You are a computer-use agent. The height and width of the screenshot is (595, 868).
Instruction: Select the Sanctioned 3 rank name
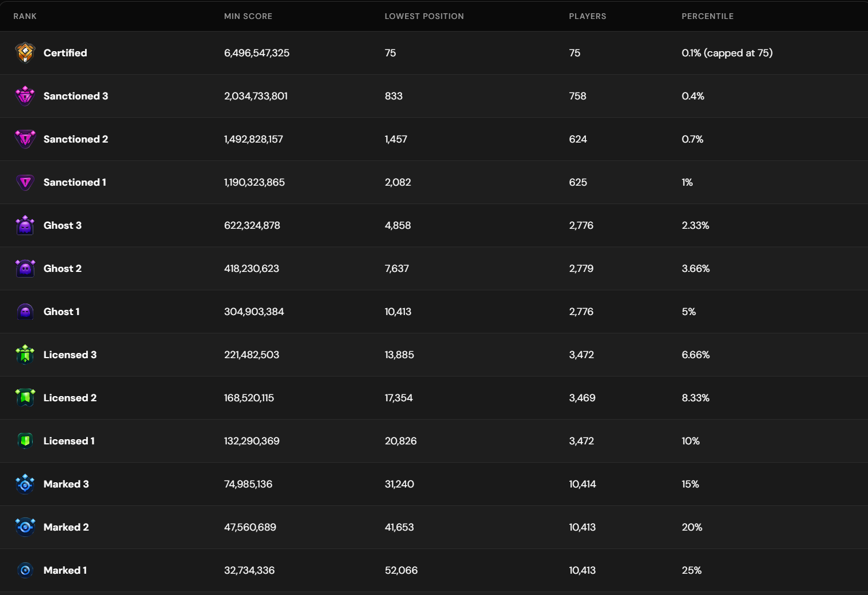click(x=76, y=96)
